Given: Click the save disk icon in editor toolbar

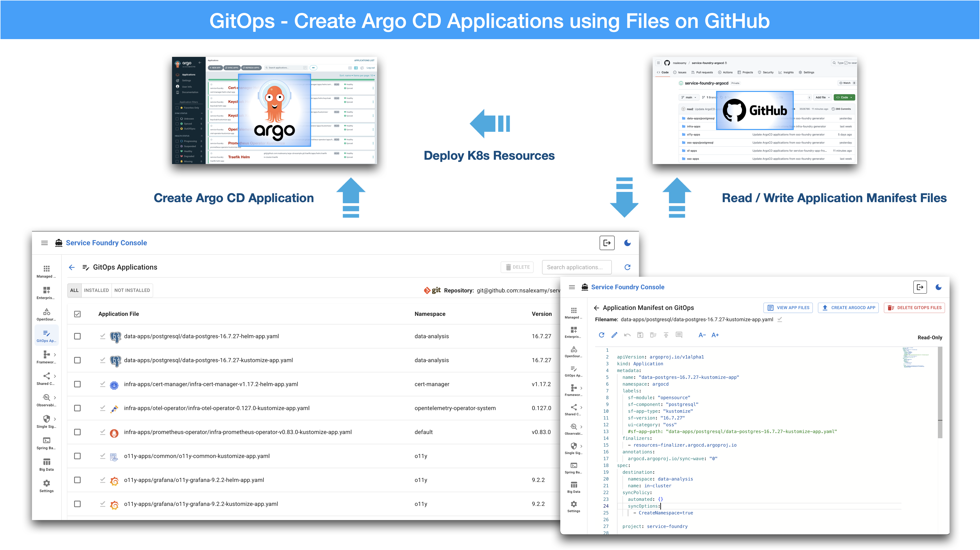Looking at the screenshot, I should click(640, 335).
